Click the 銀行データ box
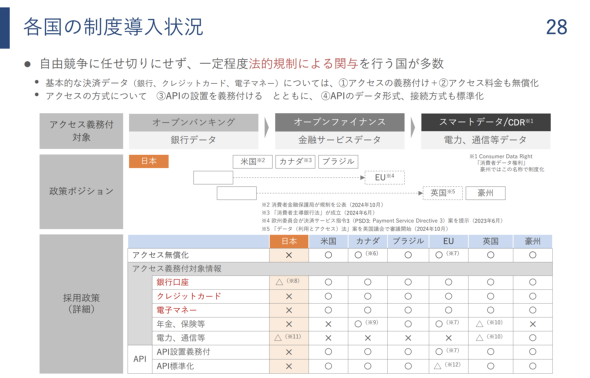 pos(193,140)
